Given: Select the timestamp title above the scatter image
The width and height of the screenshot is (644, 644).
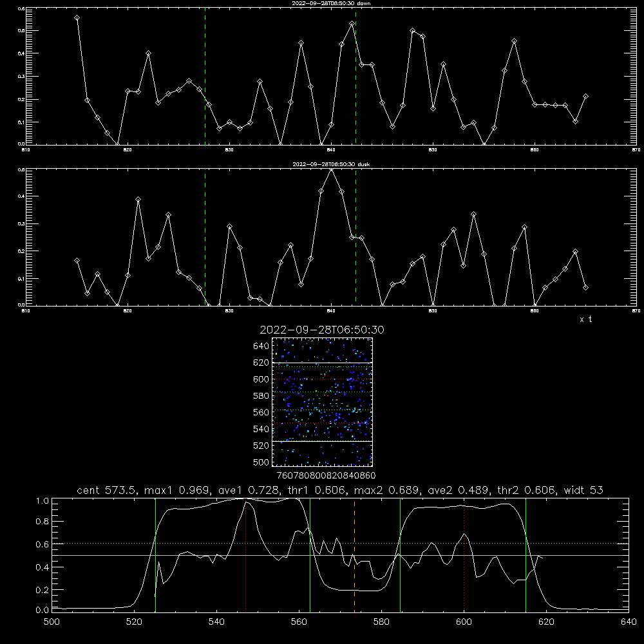Looking at the screenshot, I should (x=322, y=330).
